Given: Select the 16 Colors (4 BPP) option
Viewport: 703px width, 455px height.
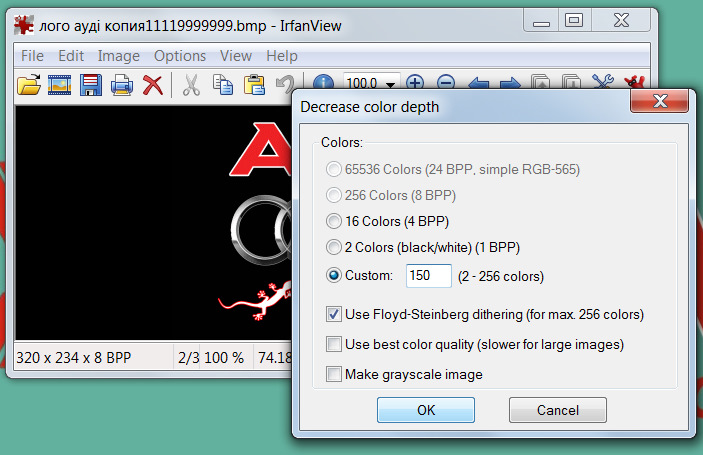Looking at the screenshot, I should coord(388,221).
